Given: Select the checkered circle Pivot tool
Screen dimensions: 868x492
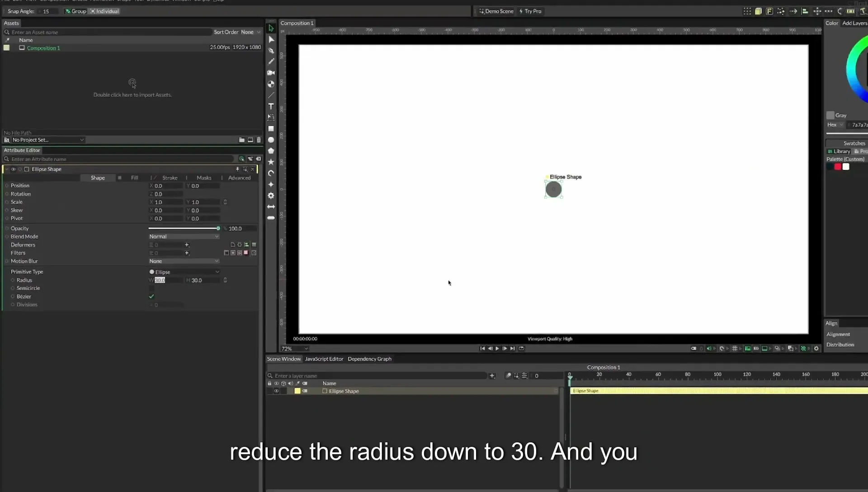Looking at the screenshot, I should pyautogui.click(x=271, y=84).
